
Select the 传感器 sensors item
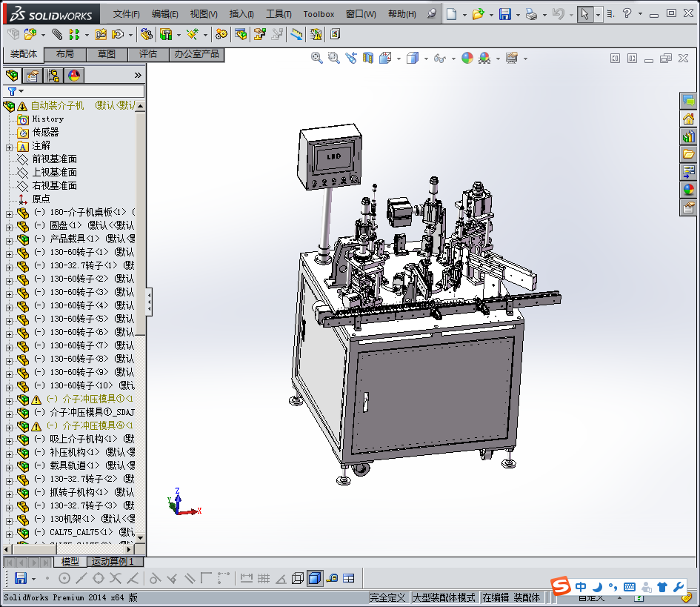click(x=45, y=132)
